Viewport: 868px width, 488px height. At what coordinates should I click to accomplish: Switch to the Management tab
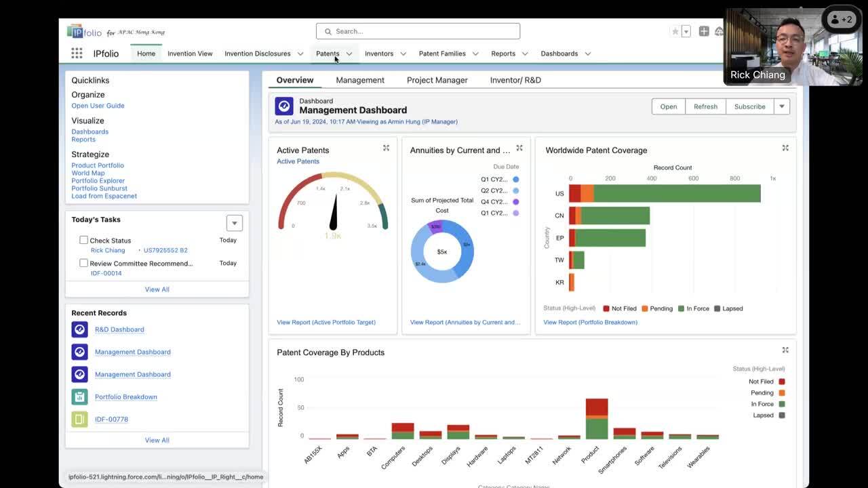[x=360, y=80]
